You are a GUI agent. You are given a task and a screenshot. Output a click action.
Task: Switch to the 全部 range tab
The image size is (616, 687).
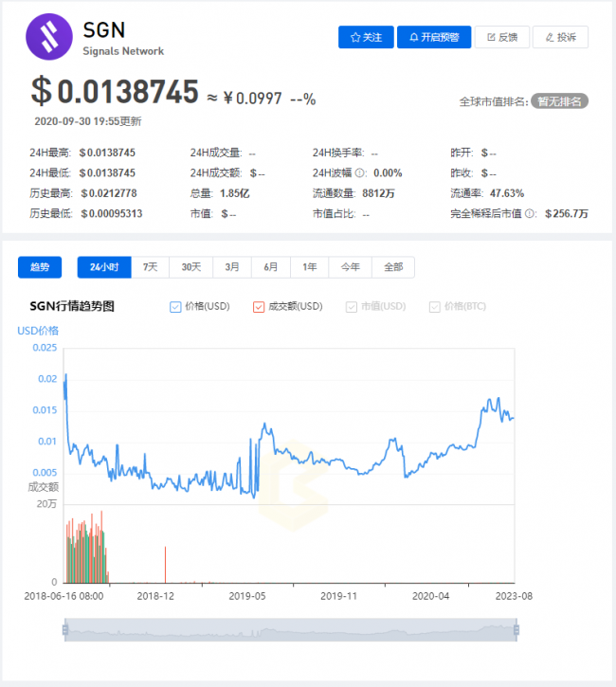(393, 267)
